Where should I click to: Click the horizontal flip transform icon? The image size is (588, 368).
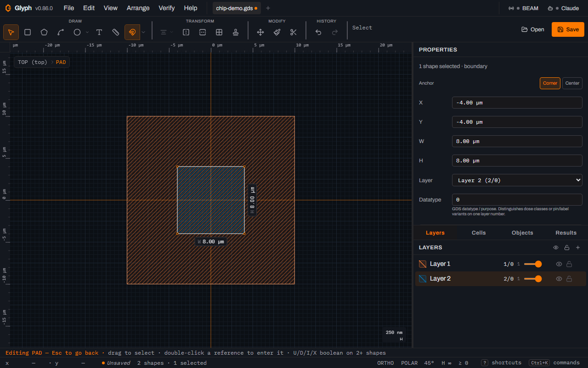(186, 32)
